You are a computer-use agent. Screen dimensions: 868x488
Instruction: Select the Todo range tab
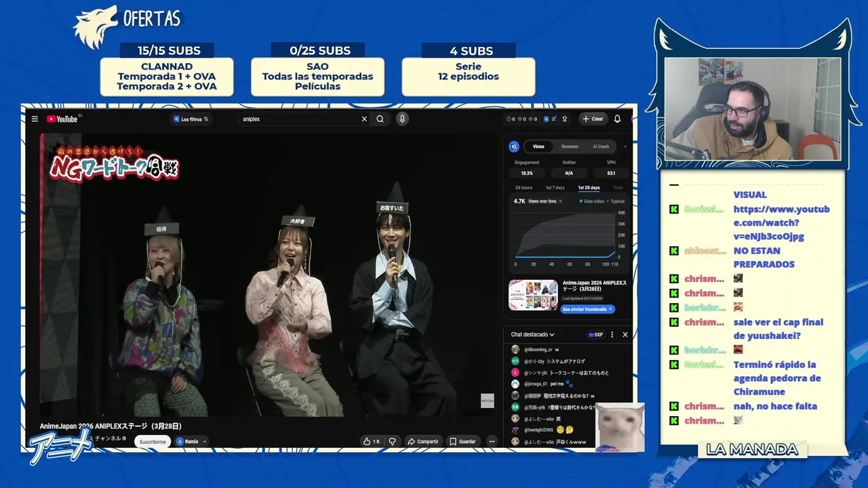(618, 188)
